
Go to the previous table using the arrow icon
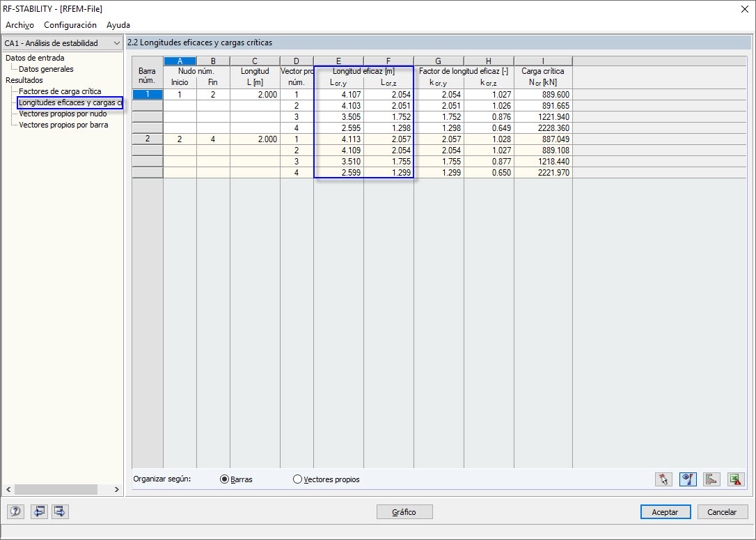(x=39, y=511)
